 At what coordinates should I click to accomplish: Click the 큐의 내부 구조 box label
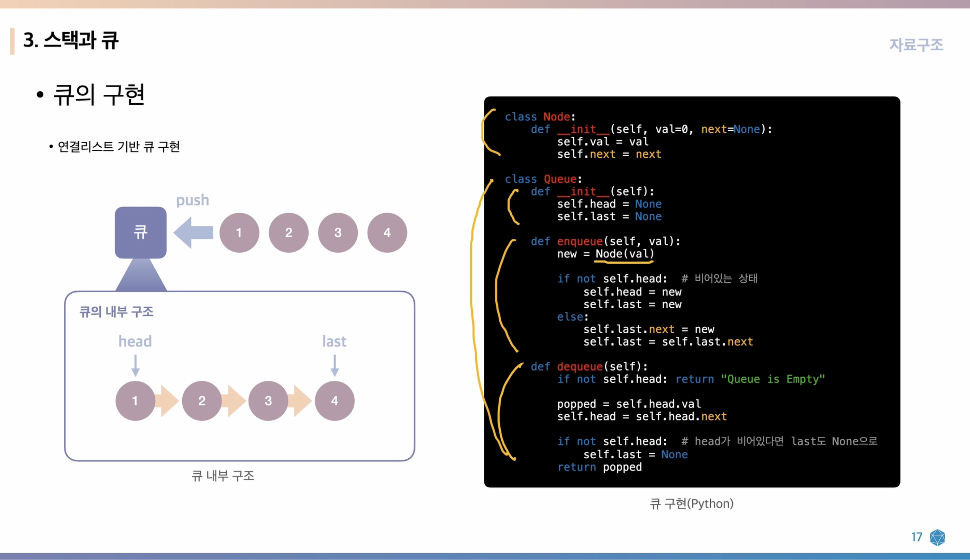tap(116, 312)
